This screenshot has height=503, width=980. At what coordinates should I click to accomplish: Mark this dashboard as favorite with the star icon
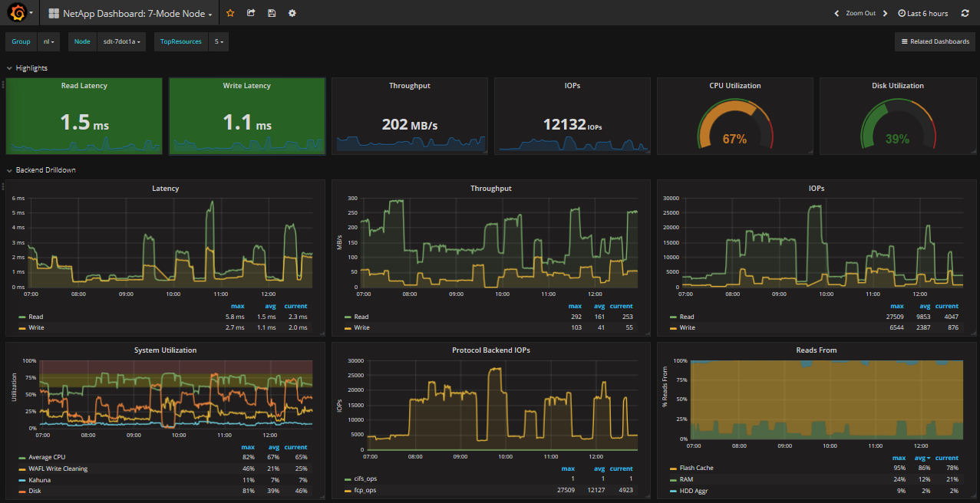tap(229, 13)
